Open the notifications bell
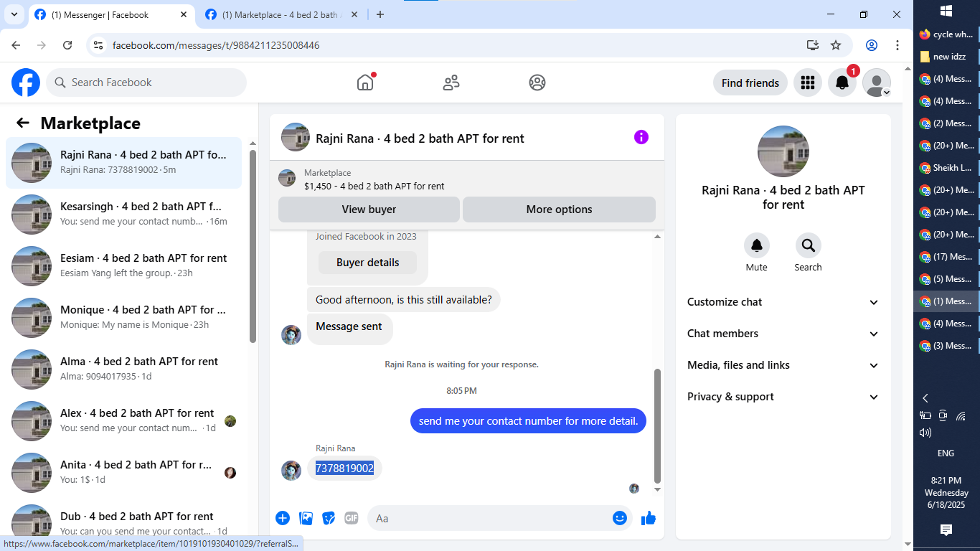Screen dimensions: 980x551 842,83
